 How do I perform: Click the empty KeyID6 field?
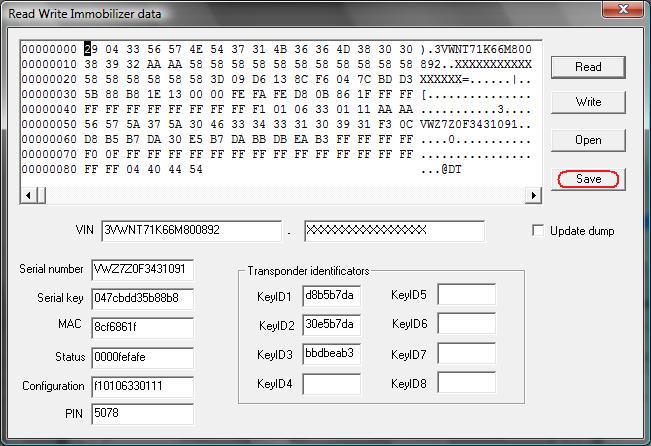coord(467,323)
